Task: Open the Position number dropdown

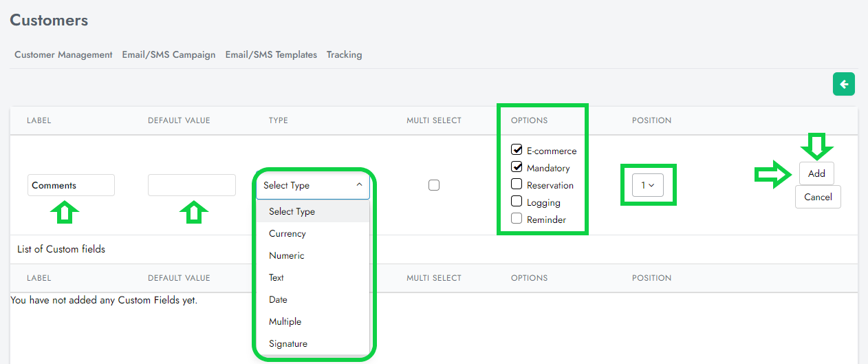Action: [x=647, y=185]
